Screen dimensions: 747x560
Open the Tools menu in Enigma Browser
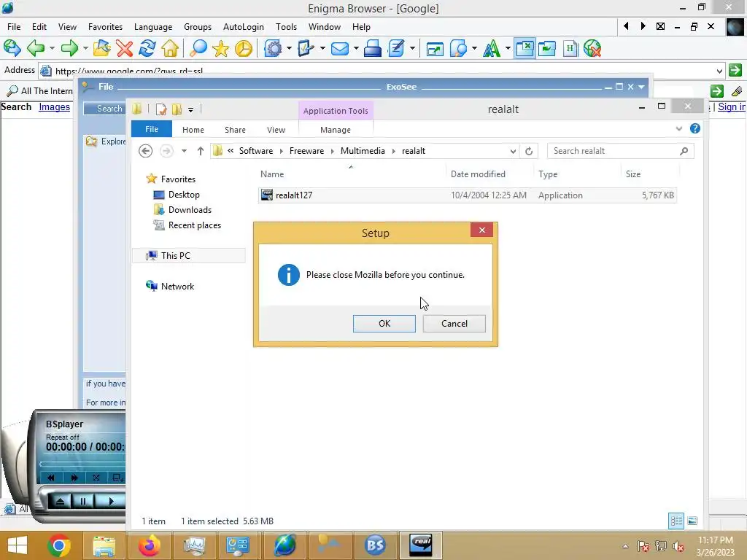click(286, 27)
